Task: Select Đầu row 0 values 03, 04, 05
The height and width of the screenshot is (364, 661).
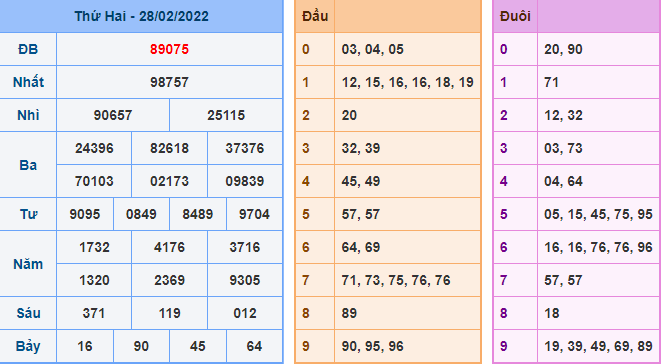Action: 373,49
